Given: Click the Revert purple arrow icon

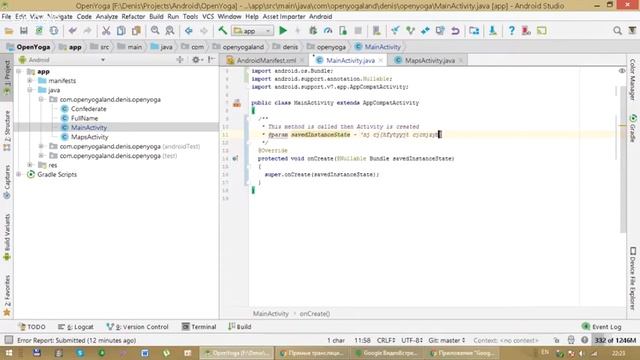Looking at the screenshot, I should (455, 31).
